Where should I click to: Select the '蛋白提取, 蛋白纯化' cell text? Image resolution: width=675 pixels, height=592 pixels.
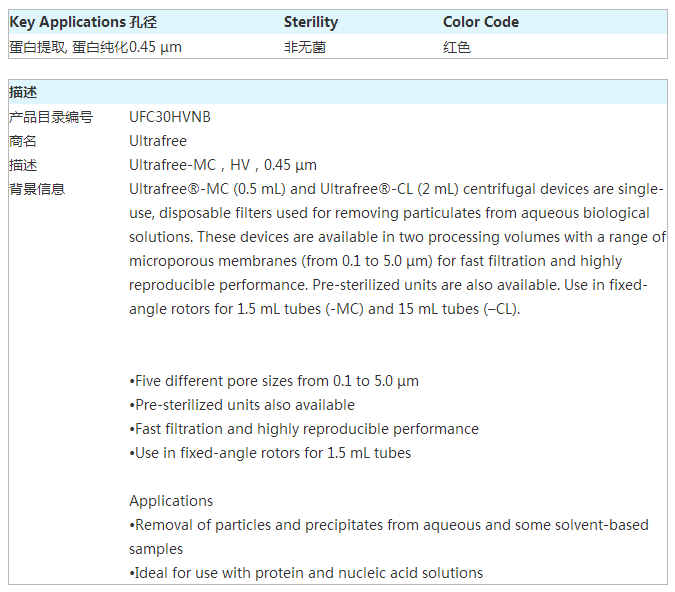(69, 47)
